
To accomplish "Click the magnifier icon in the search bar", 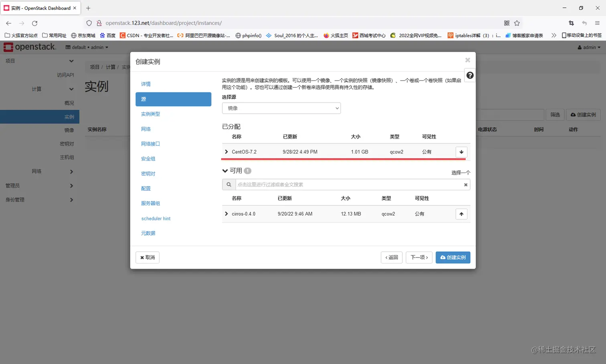I will pos(228,185).
